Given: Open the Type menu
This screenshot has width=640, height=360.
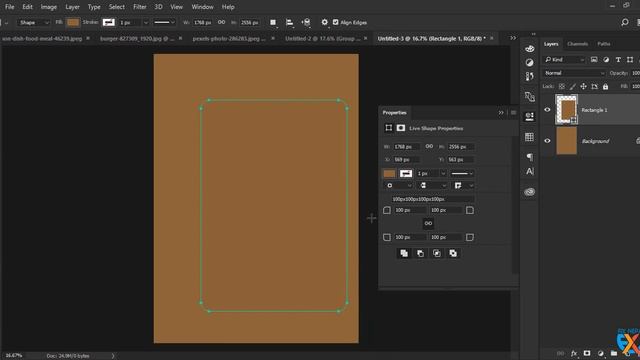Looking at the screenshot, I should (94, 7).
